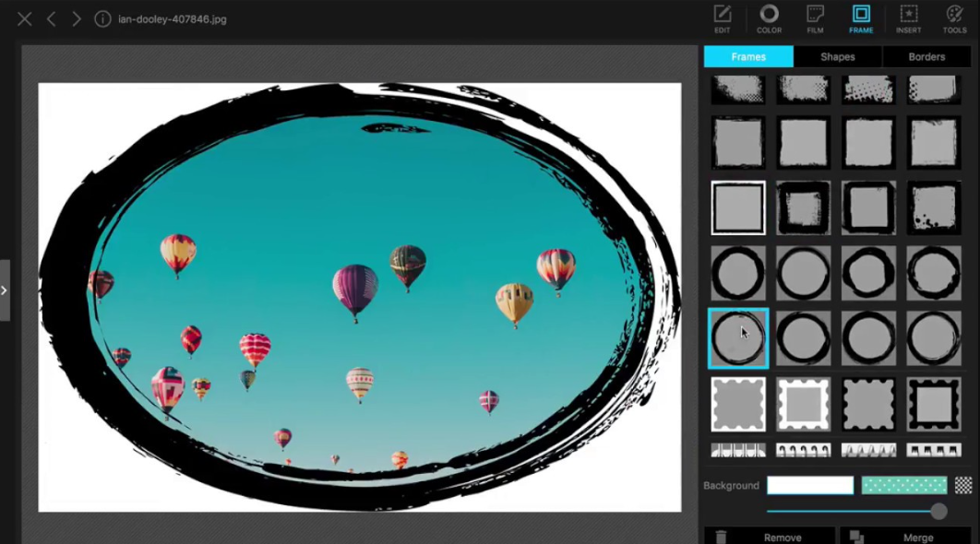Open the Borders tab

926,56
